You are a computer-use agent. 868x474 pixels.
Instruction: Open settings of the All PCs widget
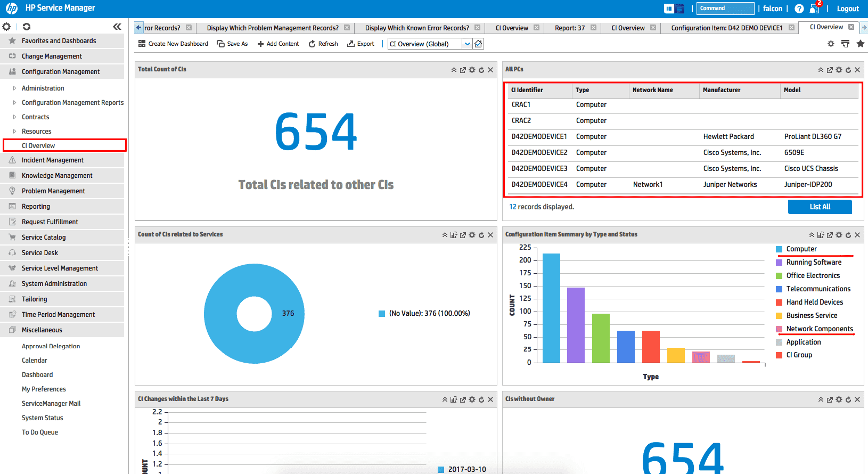[839, 70]
